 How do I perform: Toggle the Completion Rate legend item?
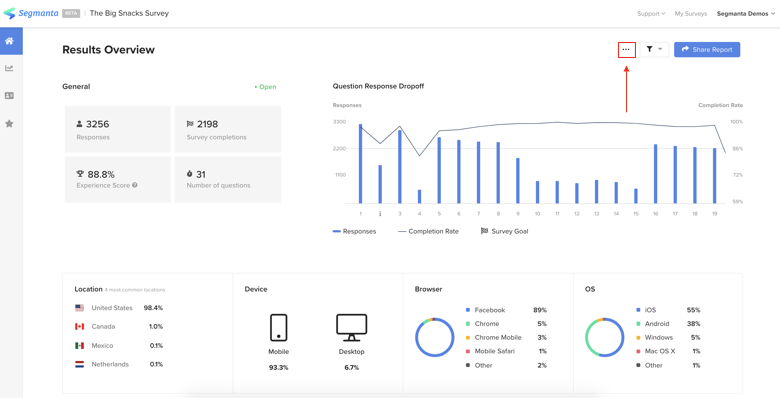tap(428, 231)
